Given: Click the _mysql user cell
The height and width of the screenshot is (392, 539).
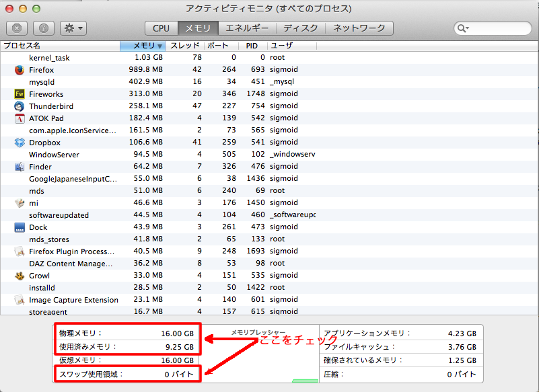Looking at the screenshot, I should click(x=282, y=82).
